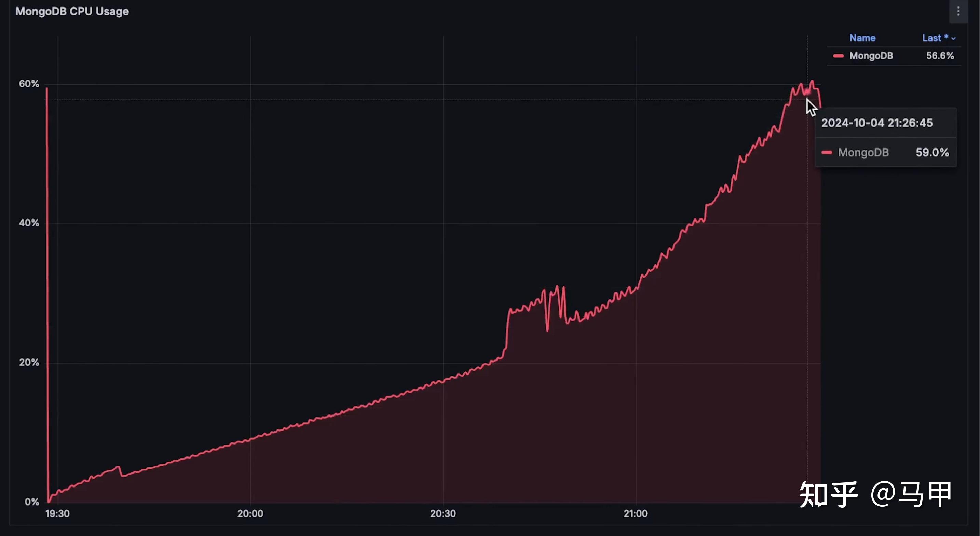
Task: Click the red swatch in the tooltip
Action: point(827,153)
